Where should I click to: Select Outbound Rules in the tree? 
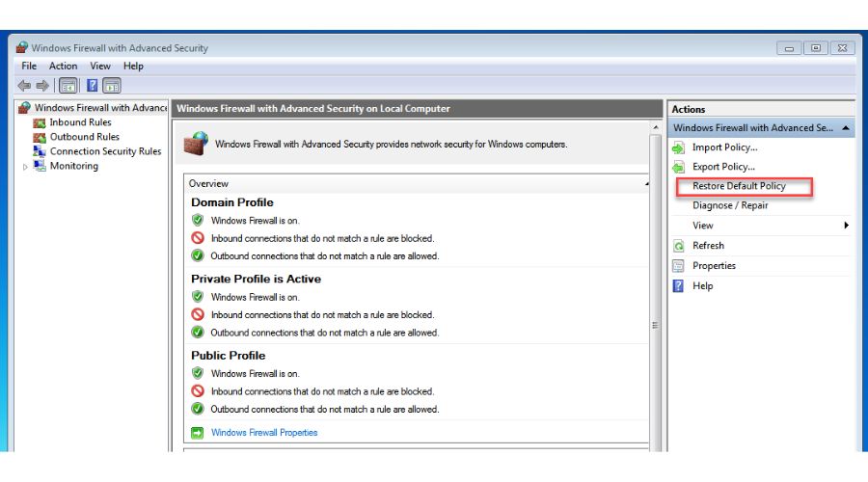pos(85,137)
